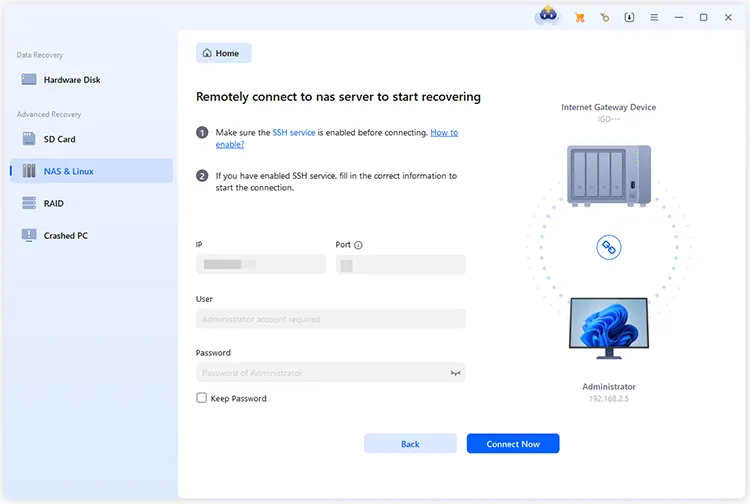Image resolution: width=750 pixels, height=504 pixels.
Task: Click the Port info icon
Action: pos(358,245)
